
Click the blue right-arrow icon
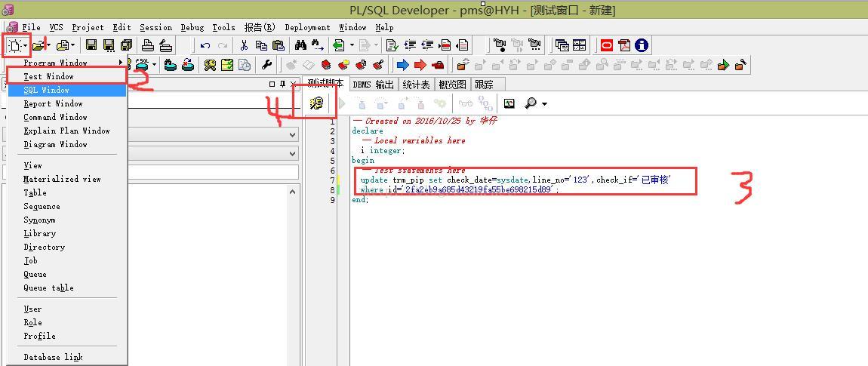(403, 65)
